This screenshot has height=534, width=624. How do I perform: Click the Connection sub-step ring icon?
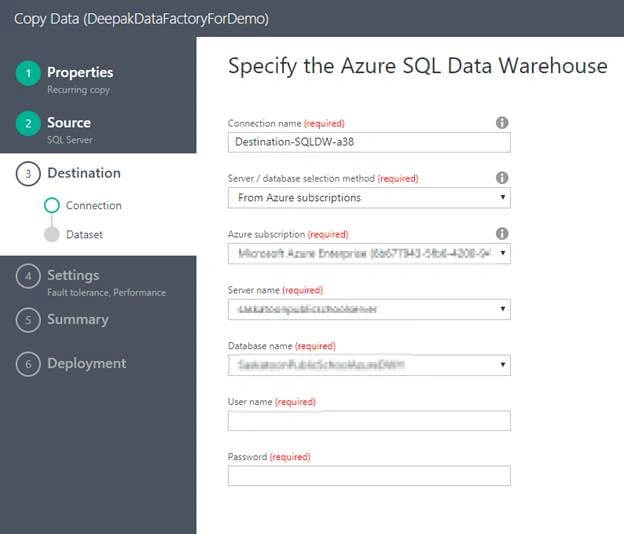52,205
